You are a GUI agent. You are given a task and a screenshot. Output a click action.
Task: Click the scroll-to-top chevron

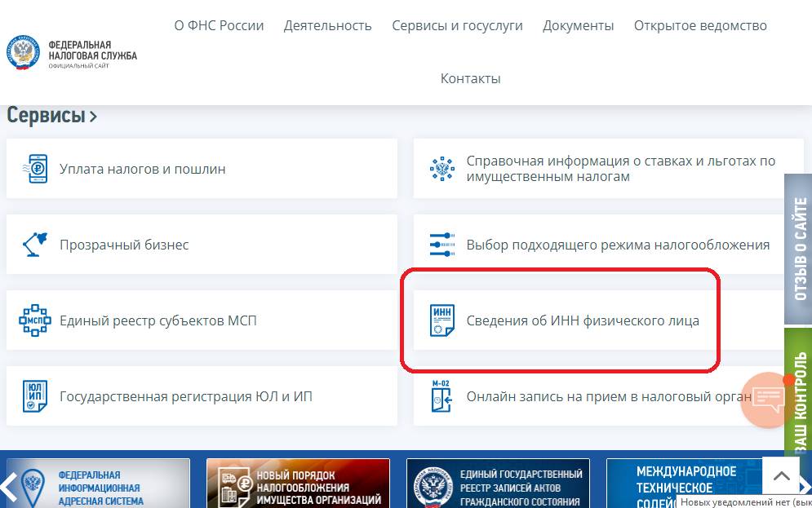click(x=781, y=474)
